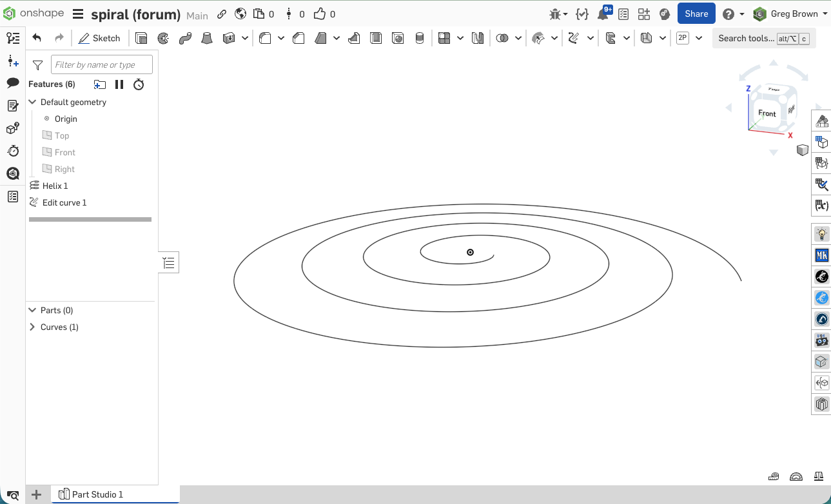
Task: Select the Extrude tool
Action: pos(141,38)
